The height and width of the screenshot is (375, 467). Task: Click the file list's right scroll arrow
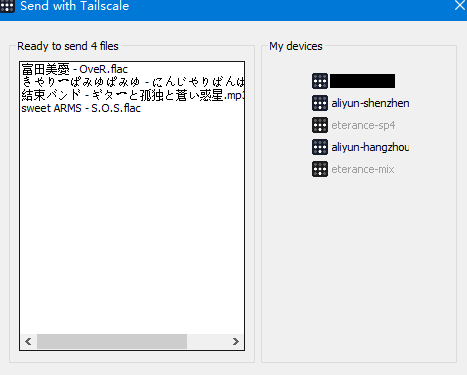point(236,341)
